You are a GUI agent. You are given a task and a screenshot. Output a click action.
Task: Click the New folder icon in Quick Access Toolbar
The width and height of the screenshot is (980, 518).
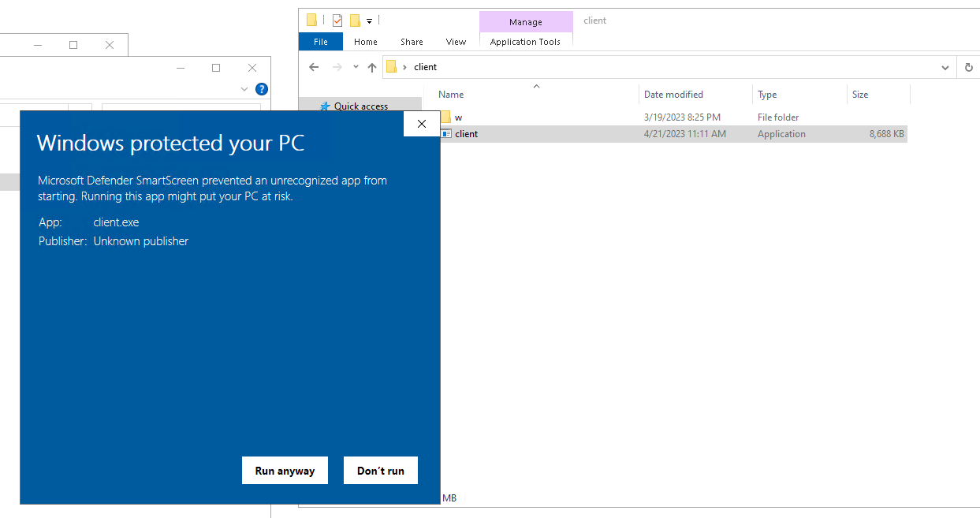click(x=355, y=20)
